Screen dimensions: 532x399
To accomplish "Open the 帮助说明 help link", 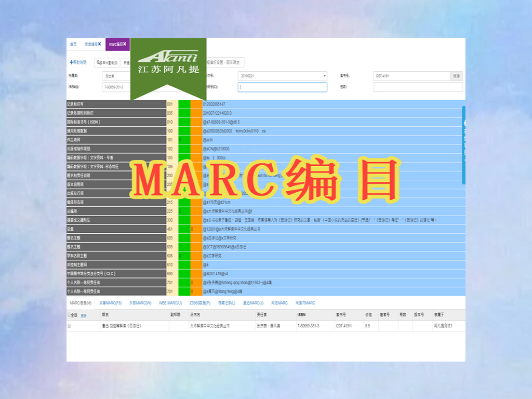I will [x=79, y=62].
